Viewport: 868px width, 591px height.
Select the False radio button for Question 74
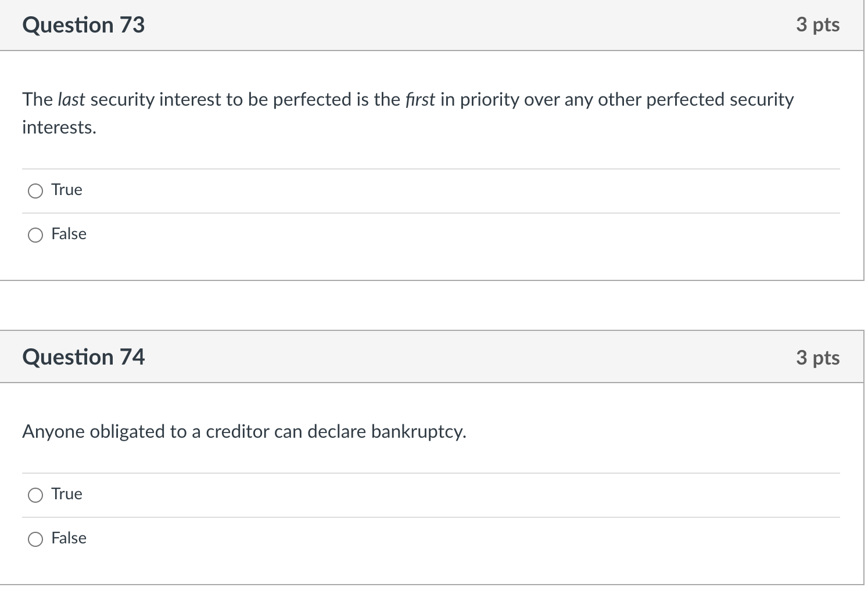(x=35, y=539)
